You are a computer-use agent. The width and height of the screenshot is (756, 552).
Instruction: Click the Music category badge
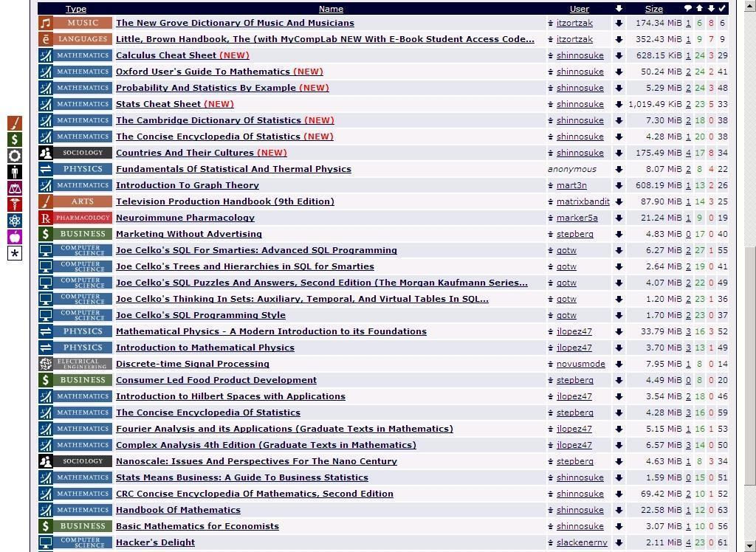[75, 23]
